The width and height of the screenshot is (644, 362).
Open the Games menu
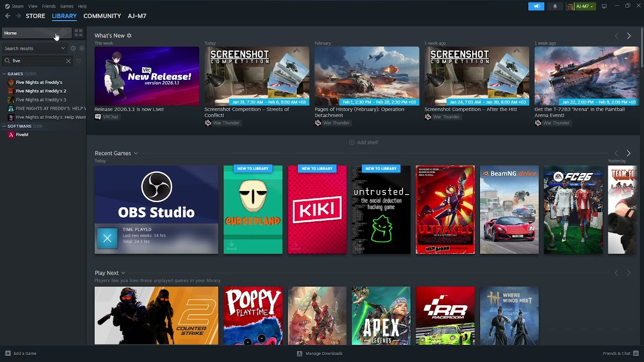(66, 6)
